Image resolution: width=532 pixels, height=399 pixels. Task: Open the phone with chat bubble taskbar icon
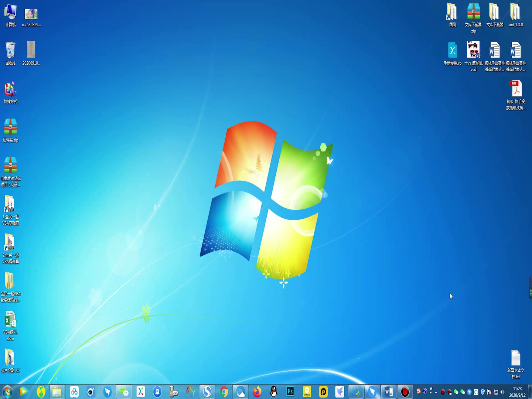[x=174, y=392]
